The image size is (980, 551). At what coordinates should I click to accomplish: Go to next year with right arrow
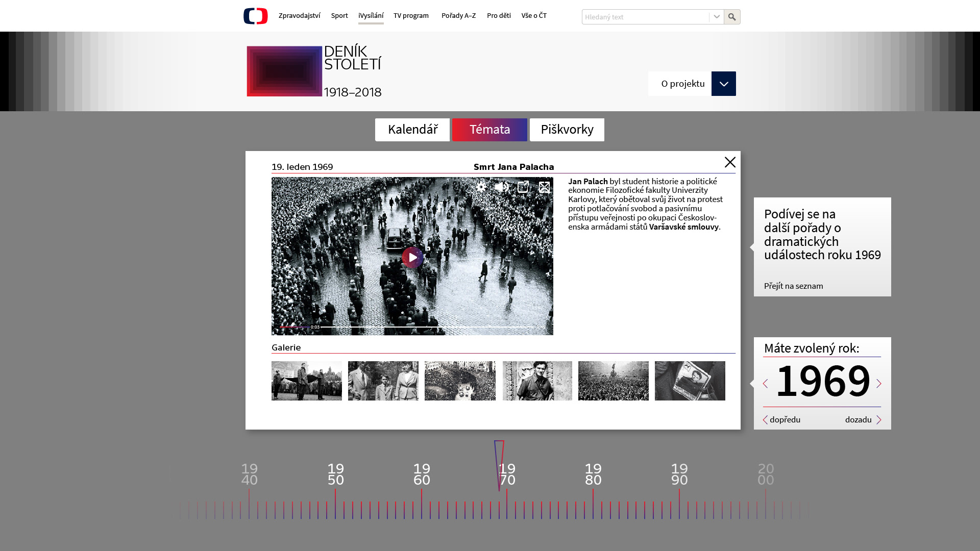[x=879, y=384]
